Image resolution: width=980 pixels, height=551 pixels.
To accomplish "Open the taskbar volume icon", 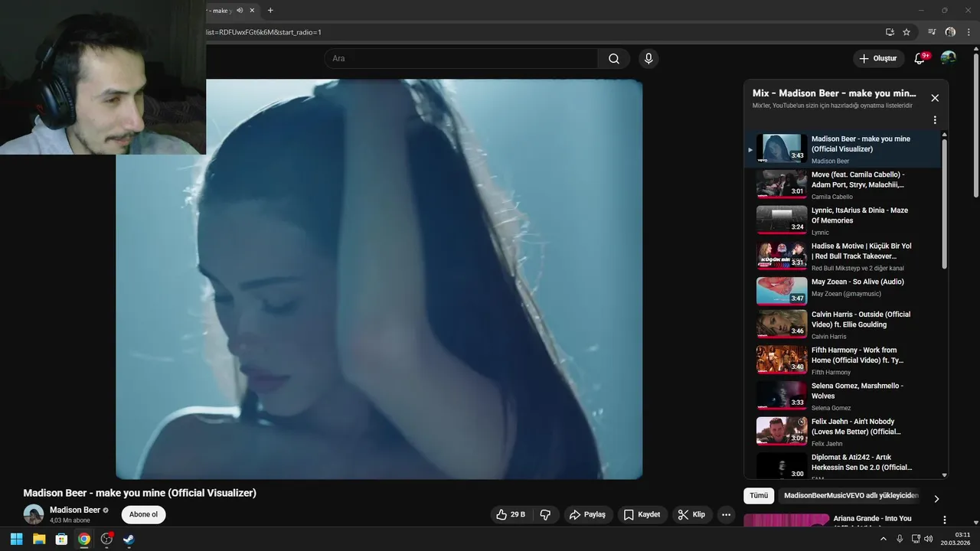I will click(929, 539).
